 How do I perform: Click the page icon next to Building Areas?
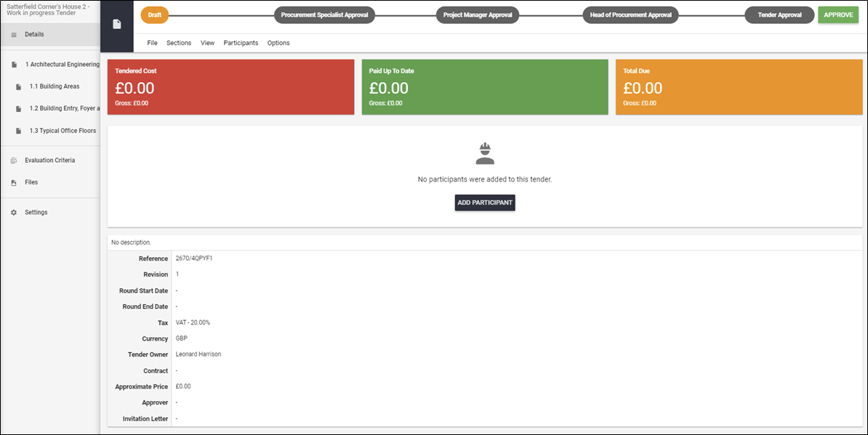[18, 86]
